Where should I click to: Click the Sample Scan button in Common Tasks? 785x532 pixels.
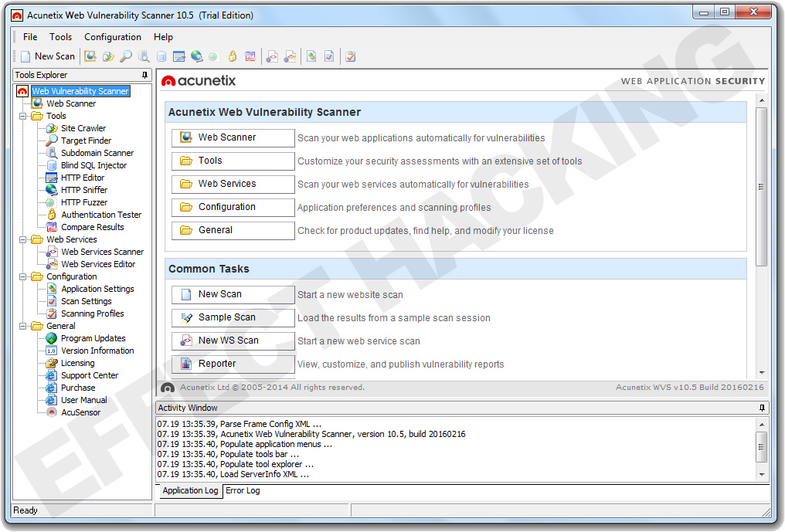pyautogui.click(x=232, y=317)
